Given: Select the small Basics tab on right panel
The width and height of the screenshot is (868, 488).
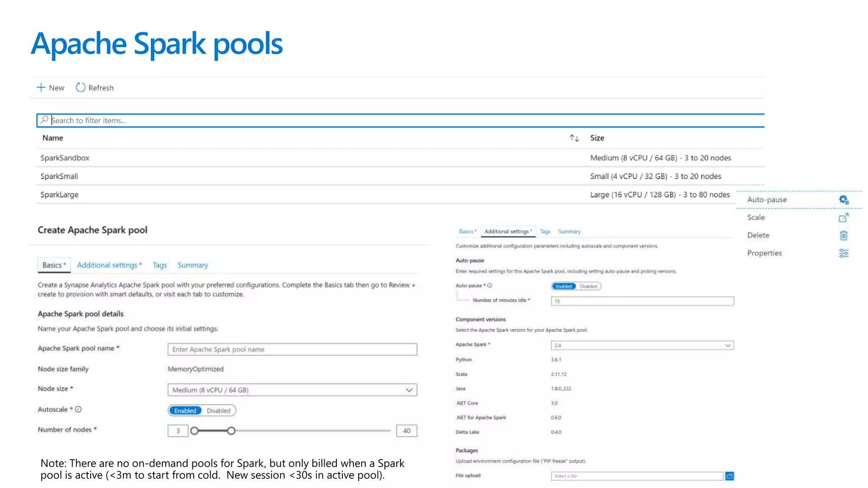Looking at the screenshot, I should click(467, 231).
